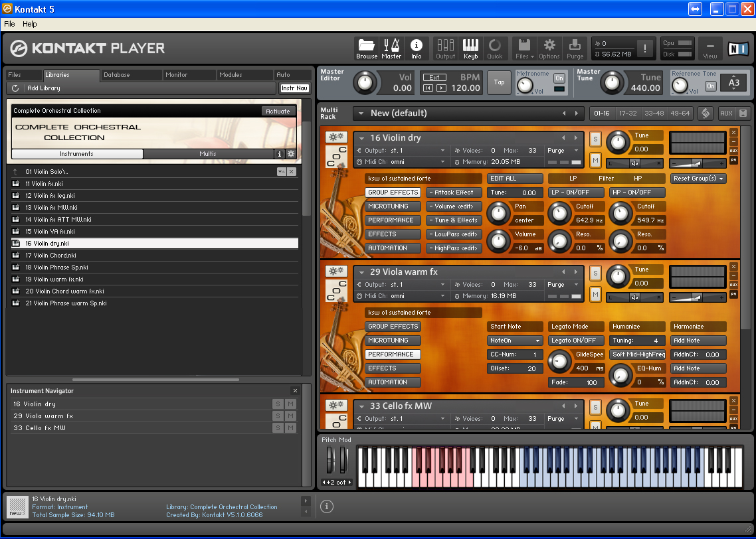
Task: Click the external sync Ext button
Action: coord(434,77)
